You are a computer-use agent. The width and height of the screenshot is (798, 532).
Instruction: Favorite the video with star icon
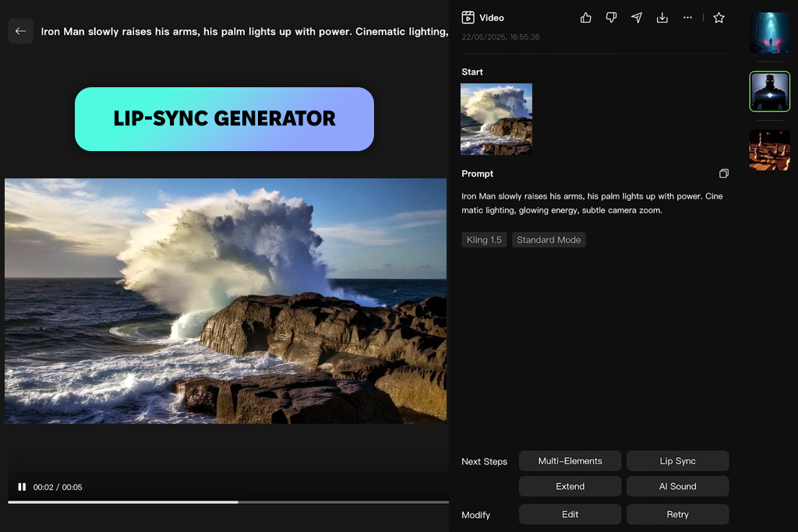click(719, 18)
